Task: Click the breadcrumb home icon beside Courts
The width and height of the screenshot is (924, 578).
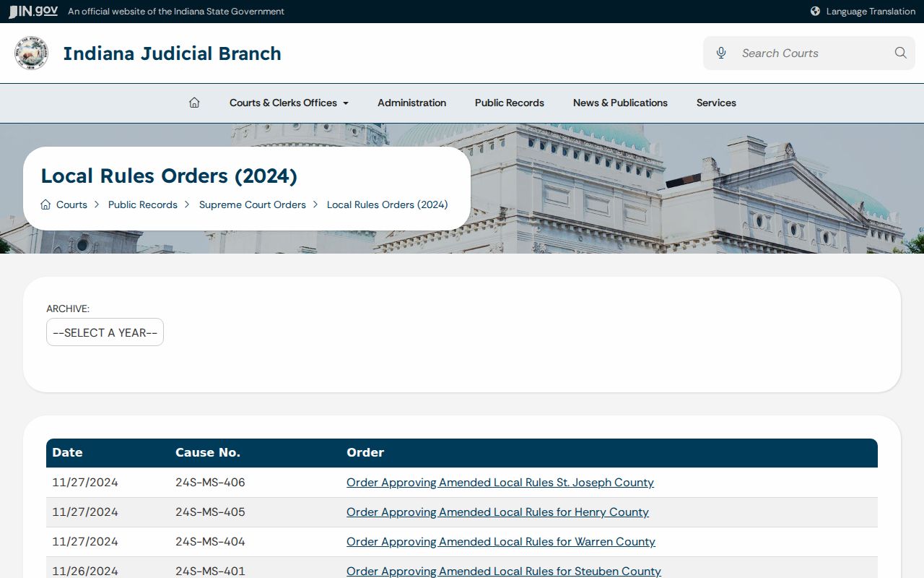Action: point(45,204)
